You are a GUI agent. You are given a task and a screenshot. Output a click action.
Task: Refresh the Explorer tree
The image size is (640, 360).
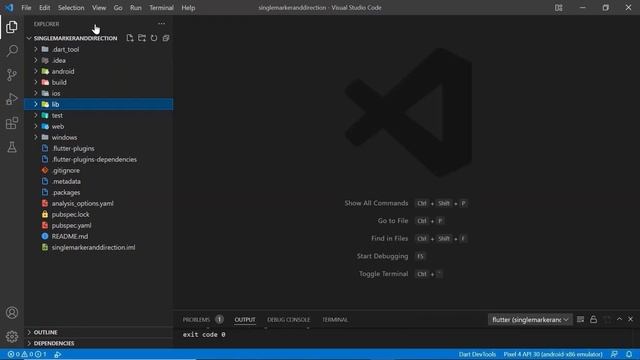pos(154,38)
